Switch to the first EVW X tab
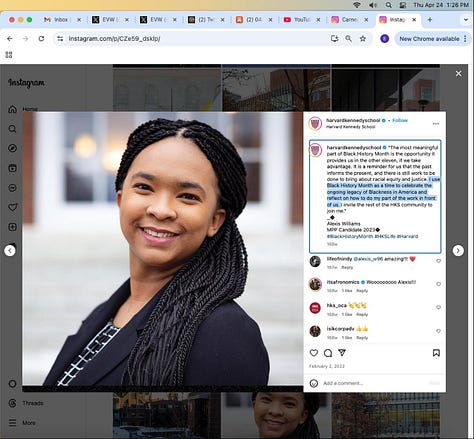Image resolution: width=474 pixels, height=439 pixels. click(111, 20)
